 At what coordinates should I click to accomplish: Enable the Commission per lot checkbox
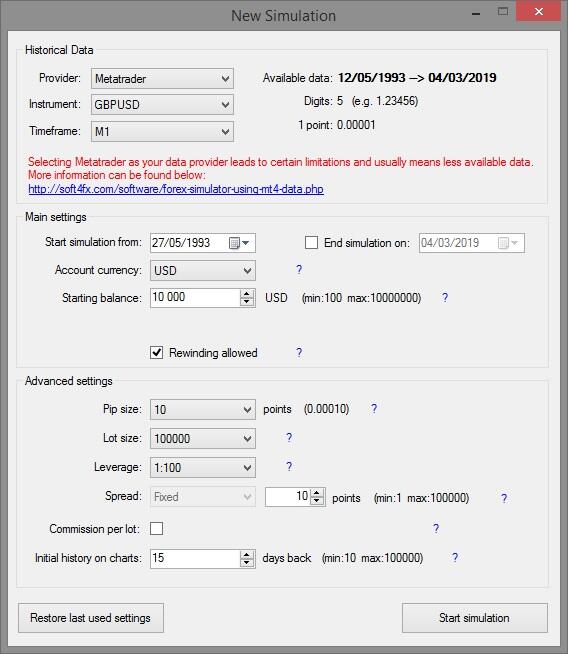click(x=156, y=528)
